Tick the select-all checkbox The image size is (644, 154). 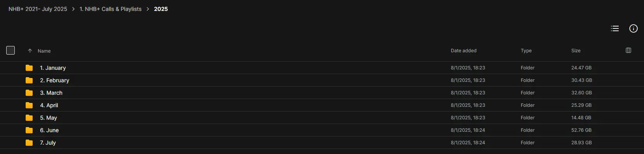pos(10,50)
